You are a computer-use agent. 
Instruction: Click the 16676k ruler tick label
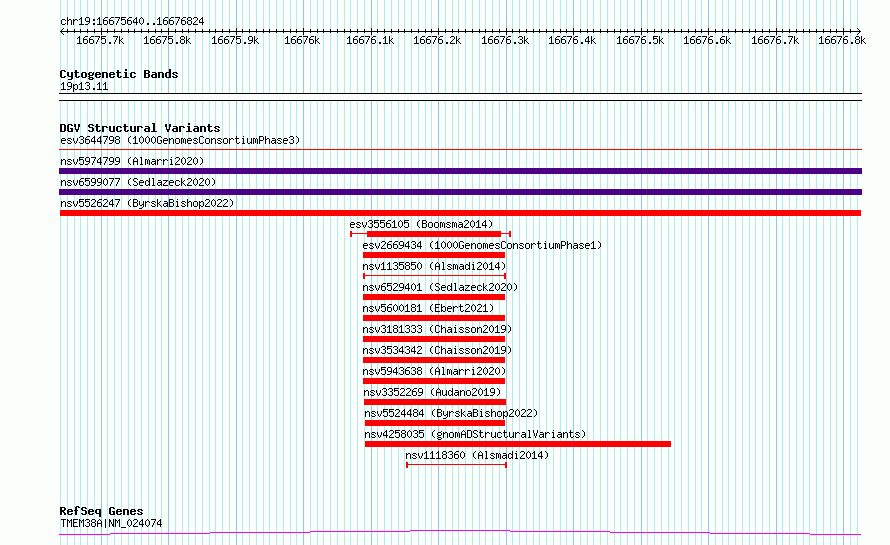[x=302, y=40]
